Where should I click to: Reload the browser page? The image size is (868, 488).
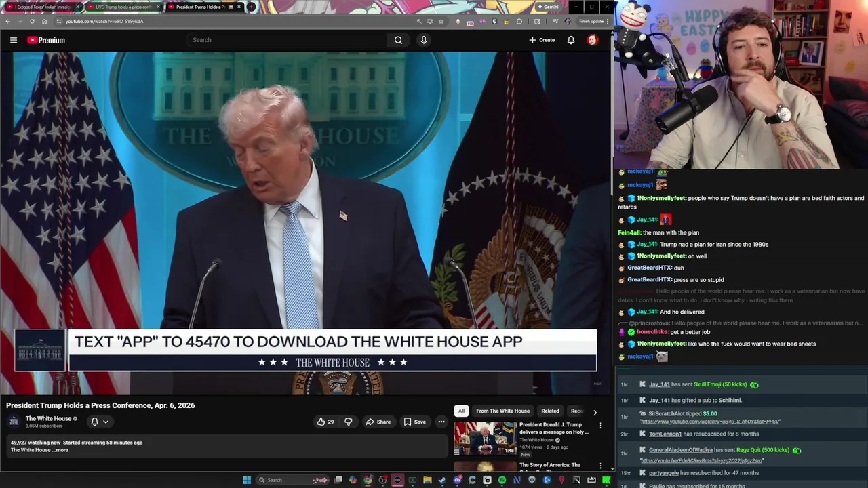pos(32,21)
